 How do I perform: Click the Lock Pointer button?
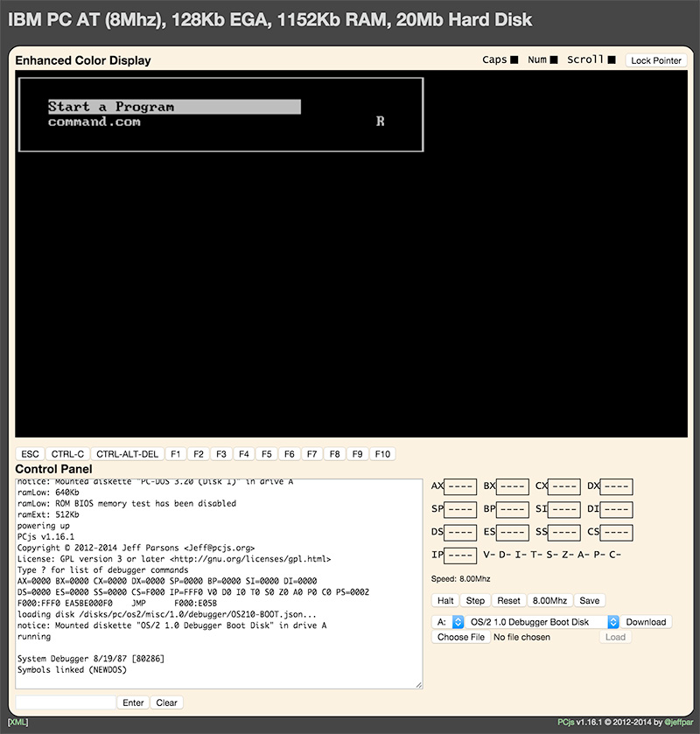click(655, 60)
